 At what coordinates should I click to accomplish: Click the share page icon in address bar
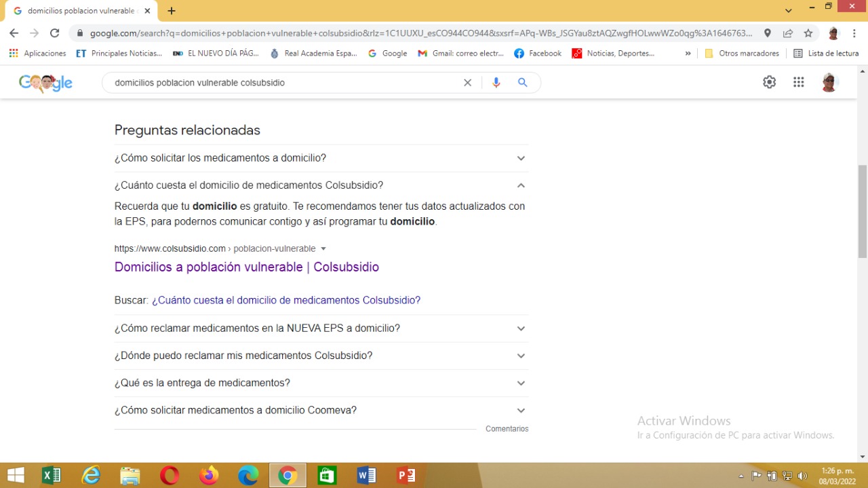tap(788, 33)
